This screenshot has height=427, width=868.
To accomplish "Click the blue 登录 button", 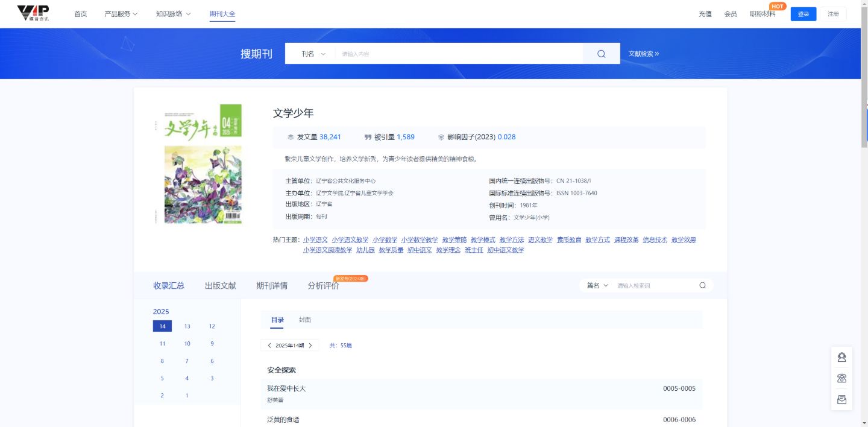I will pos(803,14).
